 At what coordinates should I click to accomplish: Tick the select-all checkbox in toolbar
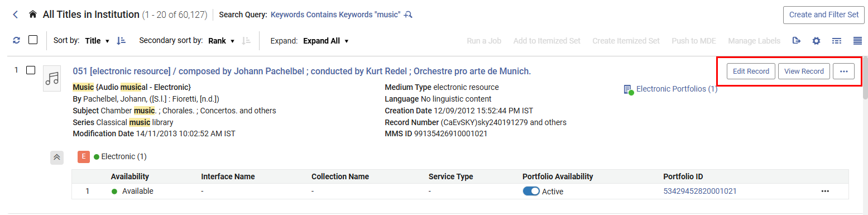coord(33,40)
